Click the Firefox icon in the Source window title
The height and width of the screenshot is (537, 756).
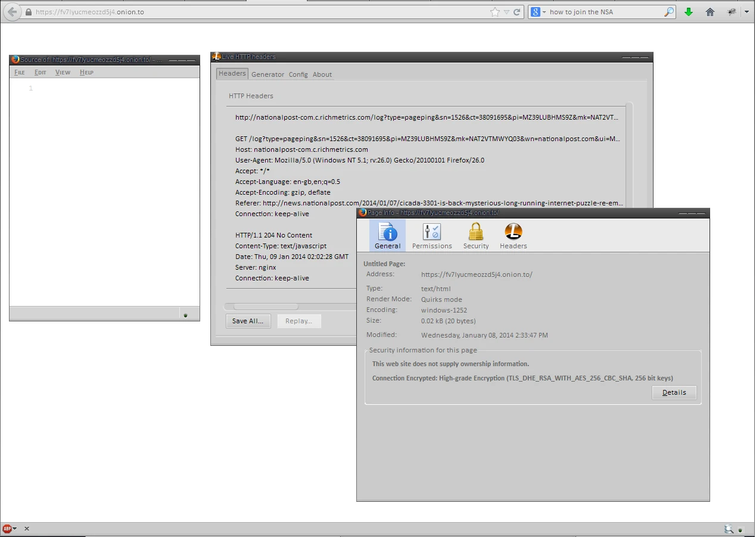point(15,60)
